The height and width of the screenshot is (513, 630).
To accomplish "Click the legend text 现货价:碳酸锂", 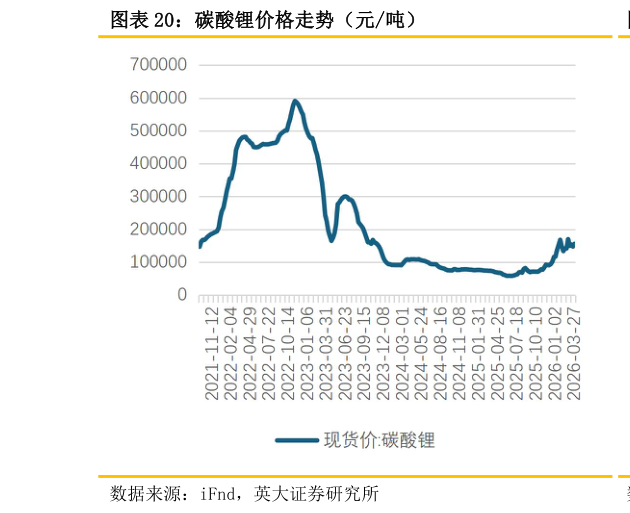I will click(379, 440).
